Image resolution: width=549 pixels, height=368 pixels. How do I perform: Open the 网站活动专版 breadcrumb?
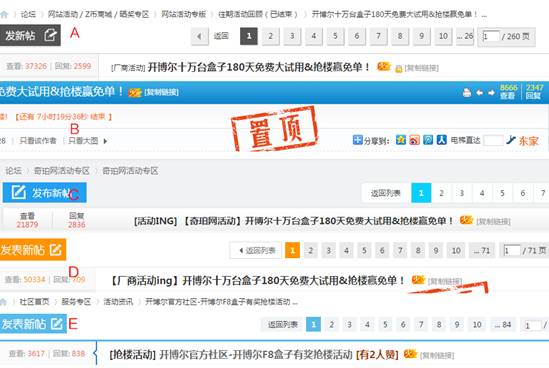183,14
